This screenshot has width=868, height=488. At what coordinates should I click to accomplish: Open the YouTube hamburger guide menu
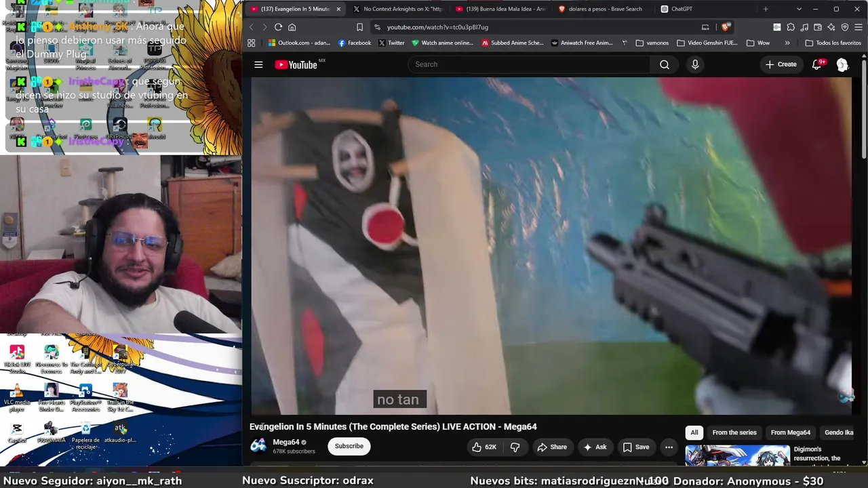[258, 64]
